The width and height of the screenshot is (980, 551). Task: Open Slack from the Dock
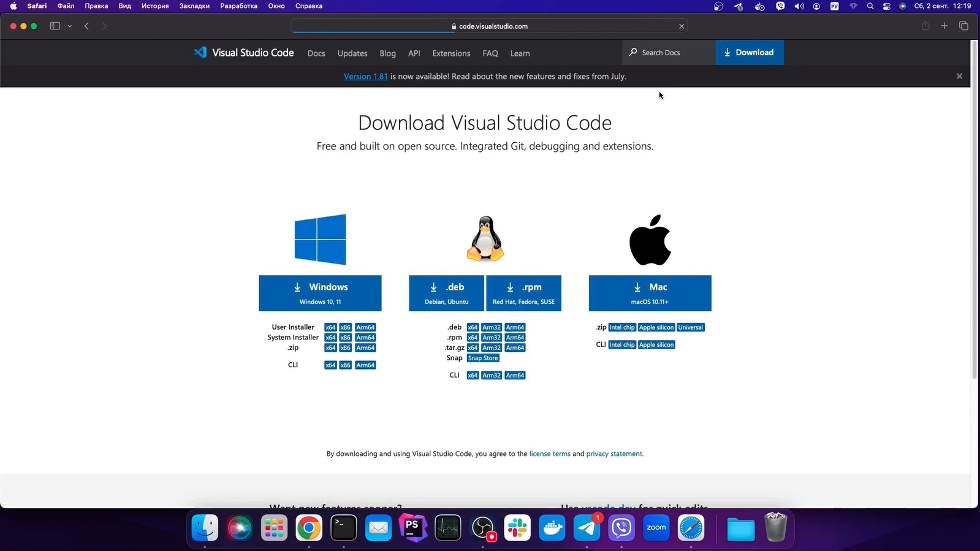tap(517, 528)
